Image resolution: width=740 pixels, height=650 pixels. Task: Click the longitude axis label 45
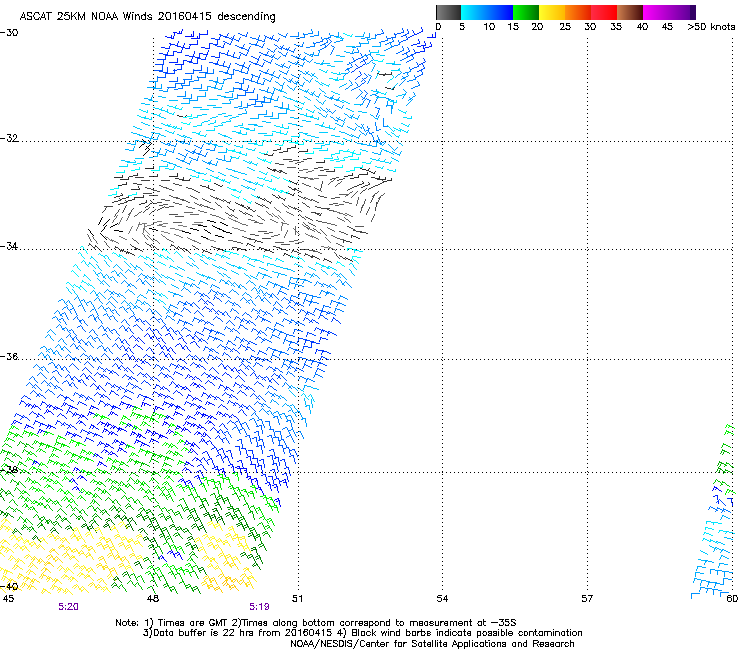pyautogui.click(x=8, y=599)
